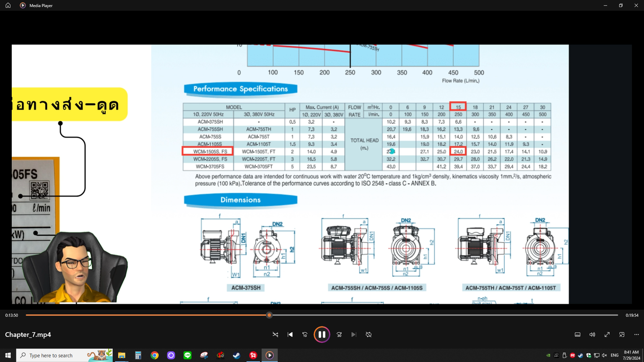Open subtitles and captions options
This screenshot has height=362, width=644.
click(577, 334)
